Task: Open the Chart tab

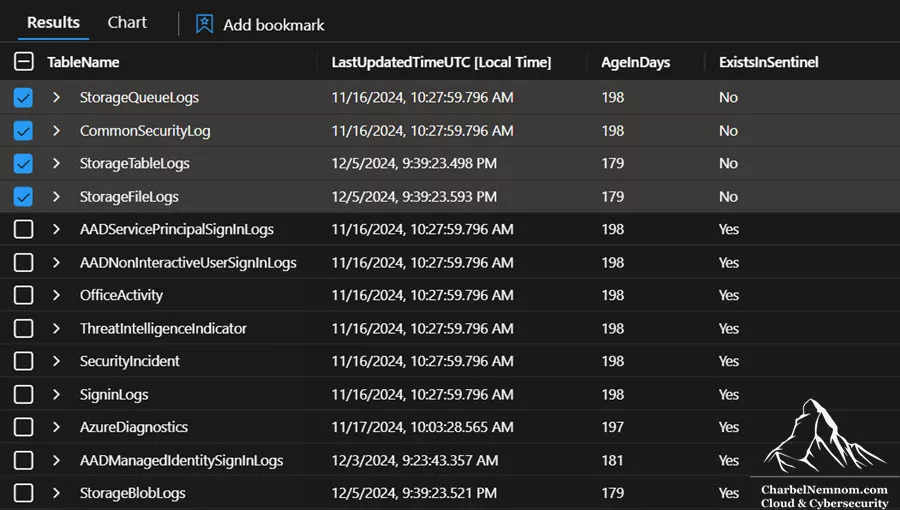Action: [x=127, y=23]
